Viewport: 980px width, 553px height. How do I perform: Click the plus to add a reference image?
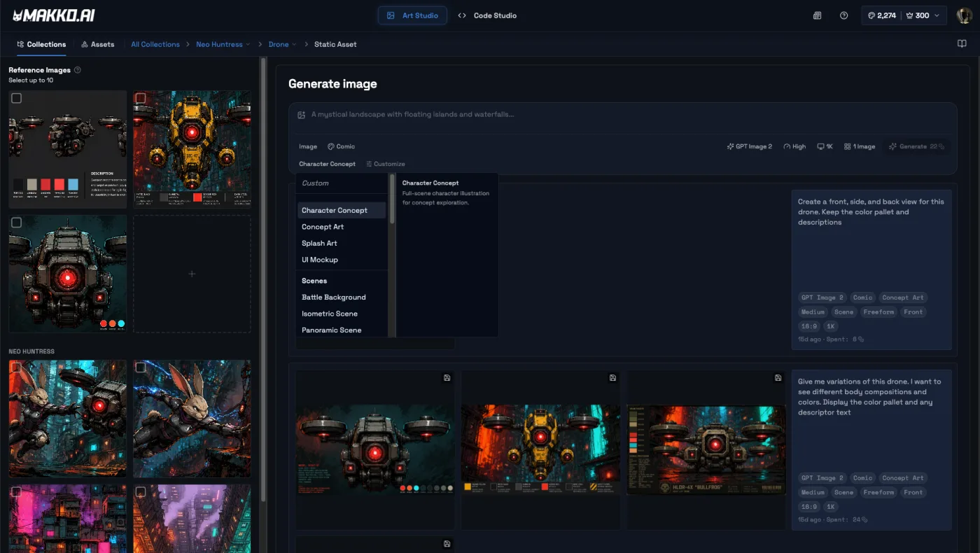click(x=192, y=274)
